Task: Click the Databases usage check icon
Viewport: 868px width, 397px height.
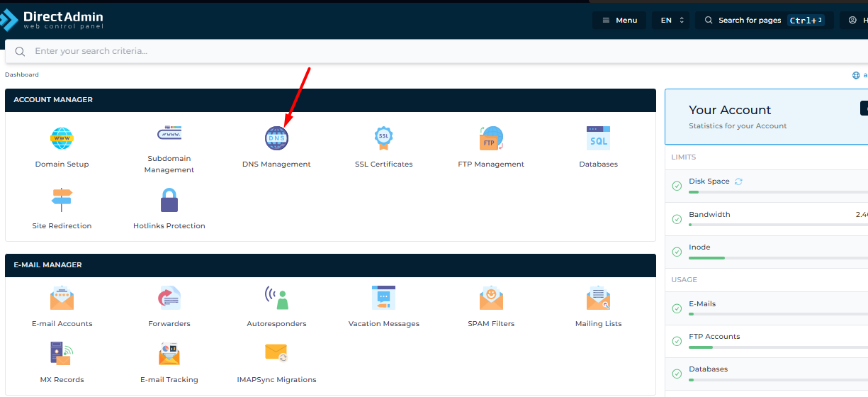Action: [677, 374]
